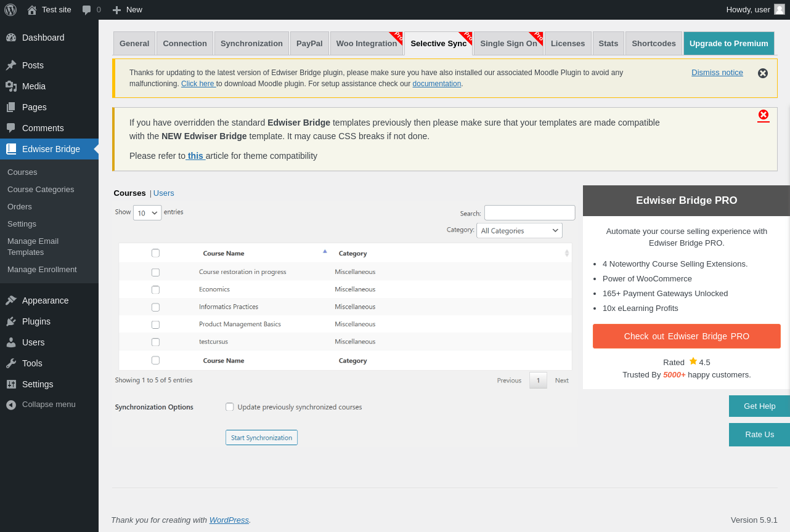Go to page 1 in pagination
The image size is (790, 532).
pos(538,381)
